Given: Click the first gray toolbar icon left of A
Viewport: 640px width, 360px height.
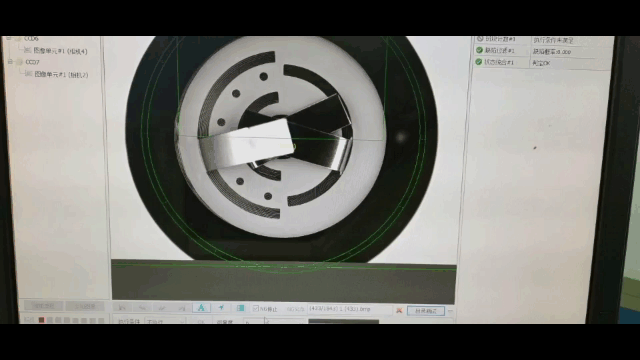Looking at the screenshot, I should click(x=122, y=307).
